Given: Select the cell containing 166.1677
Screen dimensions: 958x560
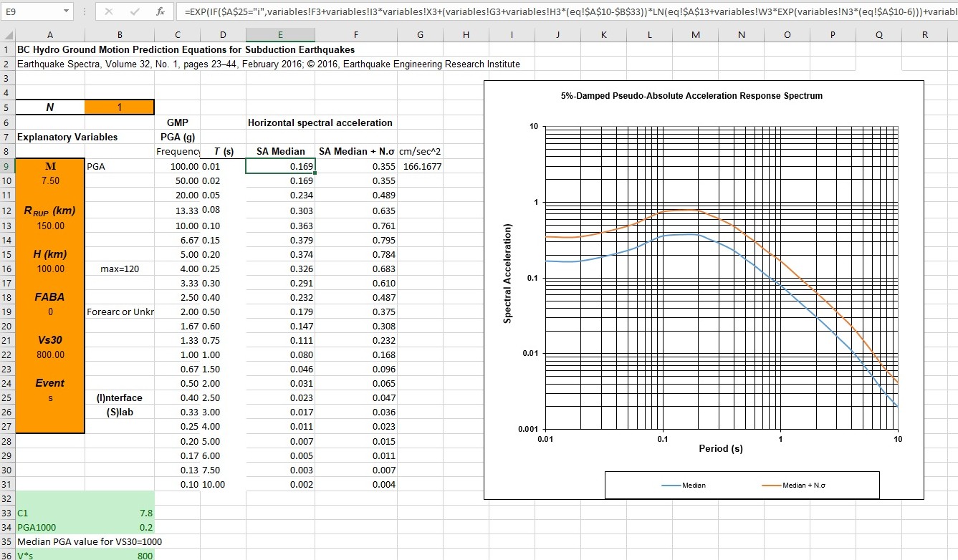Looking at the screenshot, I should [x=422, y=167].
